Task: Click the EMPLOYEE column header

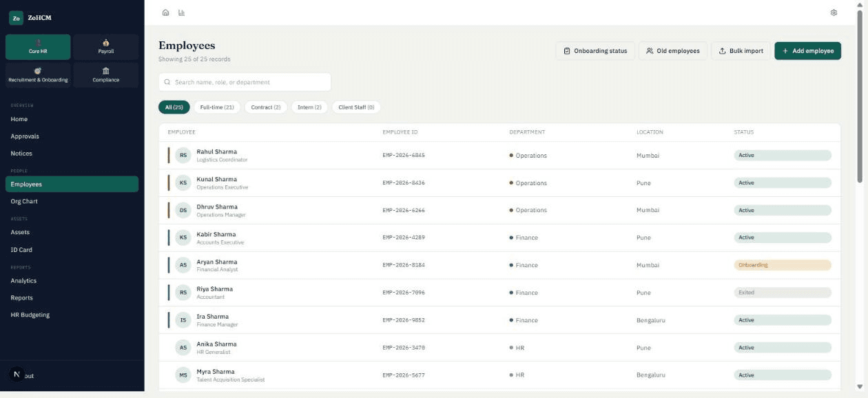Action: (182, 132)
